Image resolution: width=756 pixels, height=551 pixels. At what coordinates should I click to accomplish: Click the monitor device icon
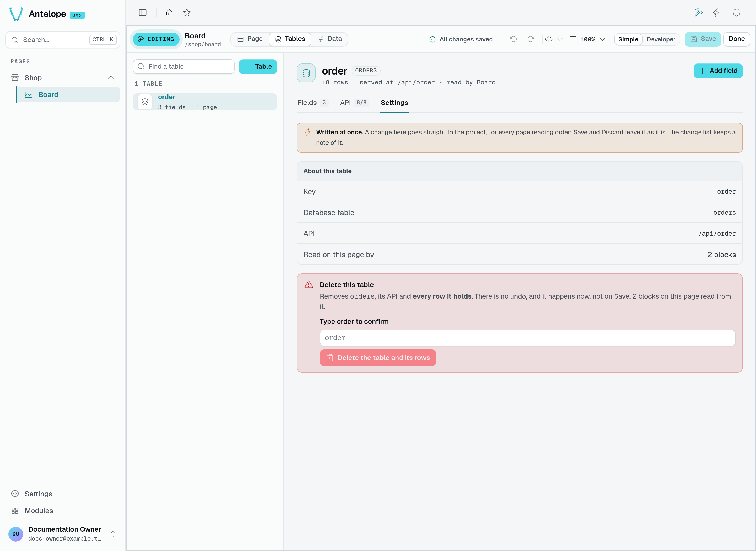point(573,39)
